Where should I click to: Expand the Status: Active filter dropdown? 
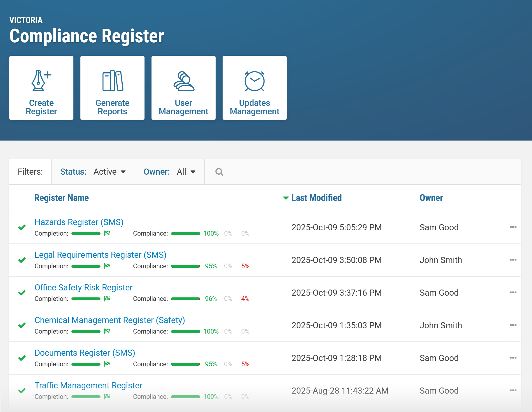click(x=93, y=172)
